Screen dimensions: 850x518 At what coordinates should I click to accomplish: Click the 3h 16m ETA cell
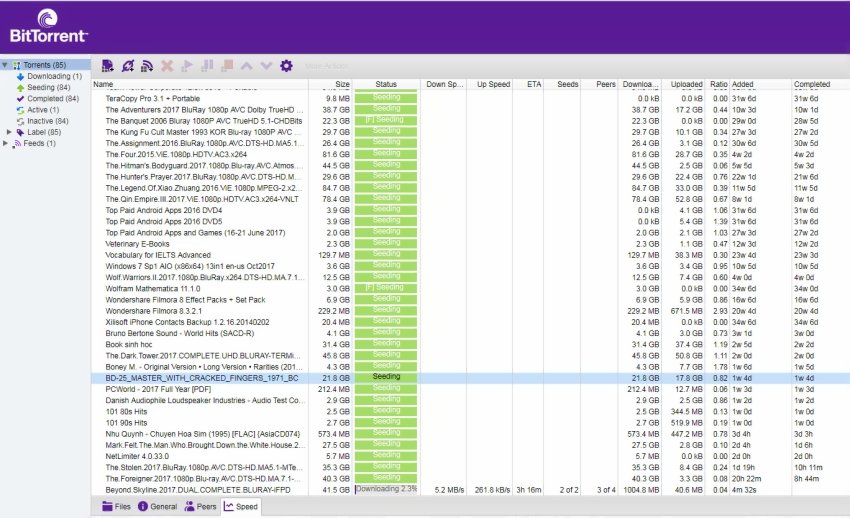[x=529, y=490]
